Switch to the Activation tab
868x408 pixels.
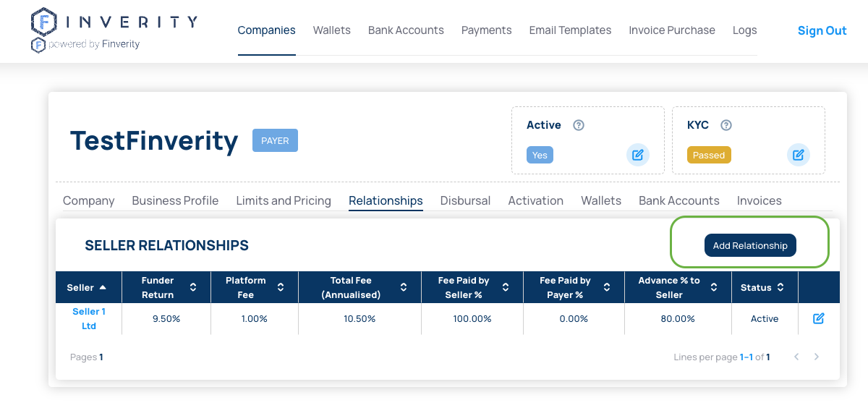(535, 200)
